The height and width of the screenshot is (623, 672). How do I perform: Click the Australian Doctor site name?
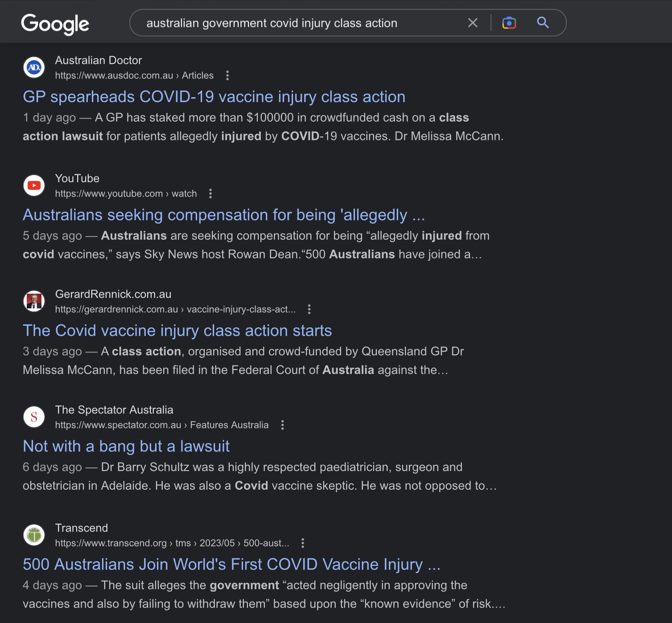(x=99, y=60)
